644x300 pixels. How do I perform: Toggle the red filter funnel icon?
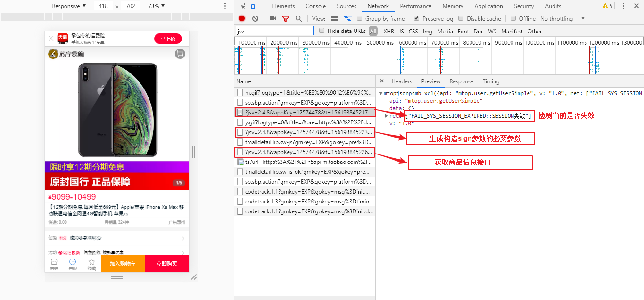tap(285, 19)
